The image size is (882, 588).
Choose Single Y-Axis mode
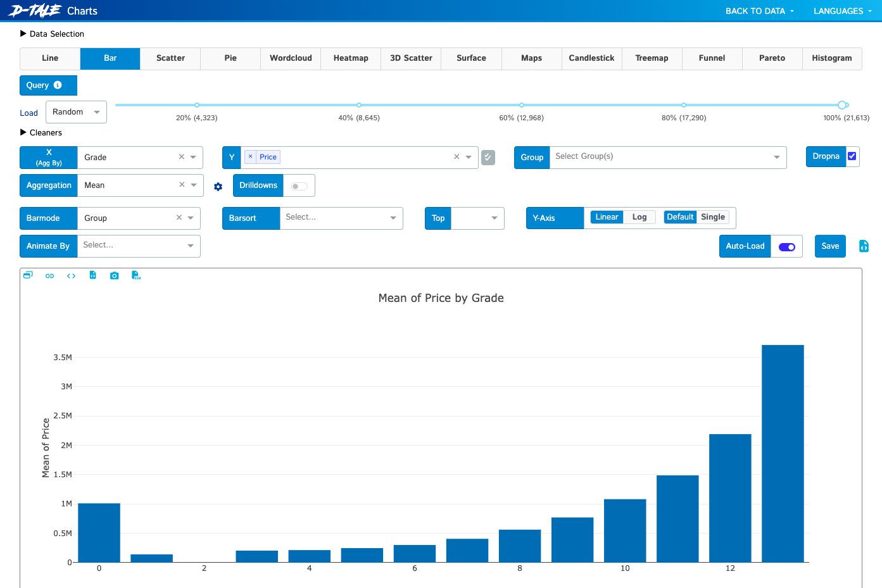tap(713, 217)
